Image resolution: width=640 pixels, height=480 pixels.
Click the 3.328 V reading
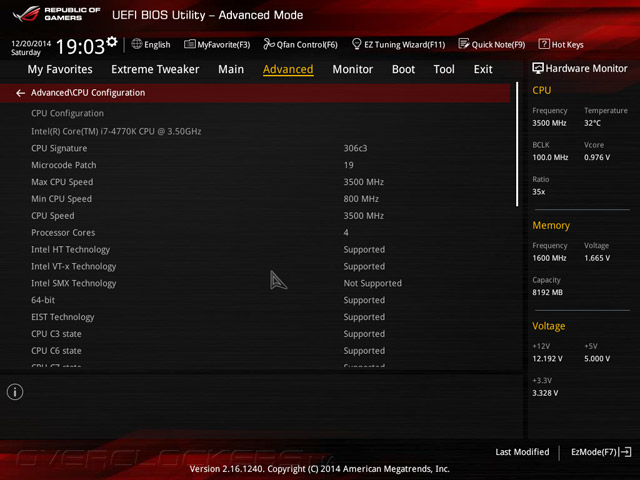pyautogui.click(x=545, y=393)
